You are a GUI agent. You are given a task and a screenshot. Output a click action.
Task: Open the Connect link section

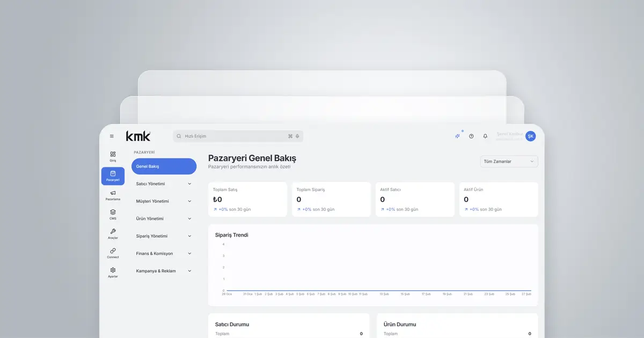tap(113, 253)
